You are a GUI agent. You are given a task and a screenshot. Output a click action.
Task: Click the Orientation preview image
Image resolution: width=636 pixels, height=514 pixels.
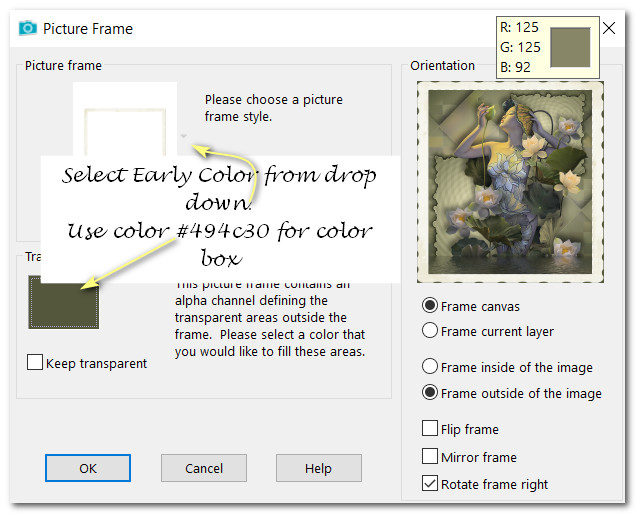pos(511,182)
